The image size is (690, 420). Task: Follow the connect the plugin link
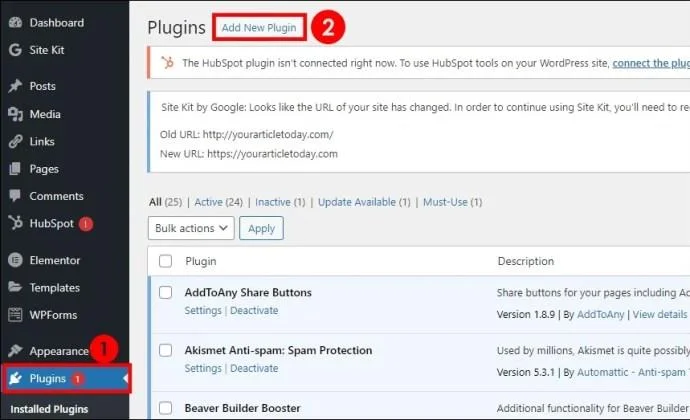pyautogui.click(x=651, y=63)
